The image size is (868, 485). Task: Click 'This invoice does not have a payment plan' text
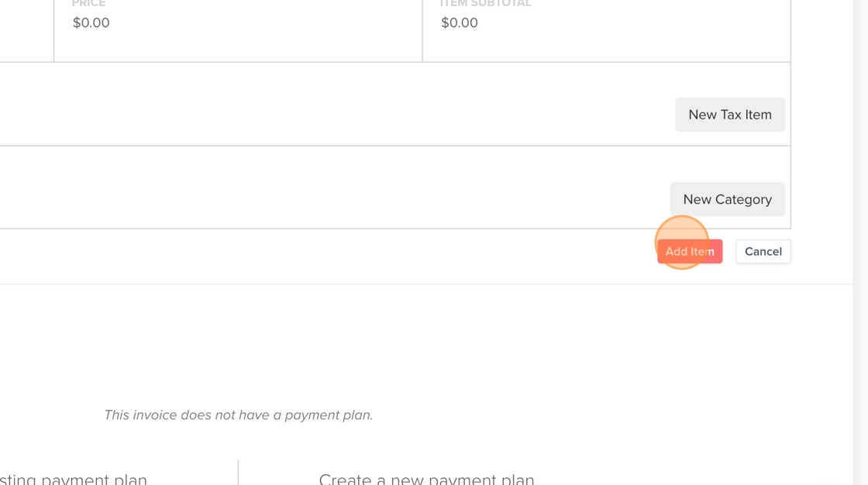coord(239,415)
